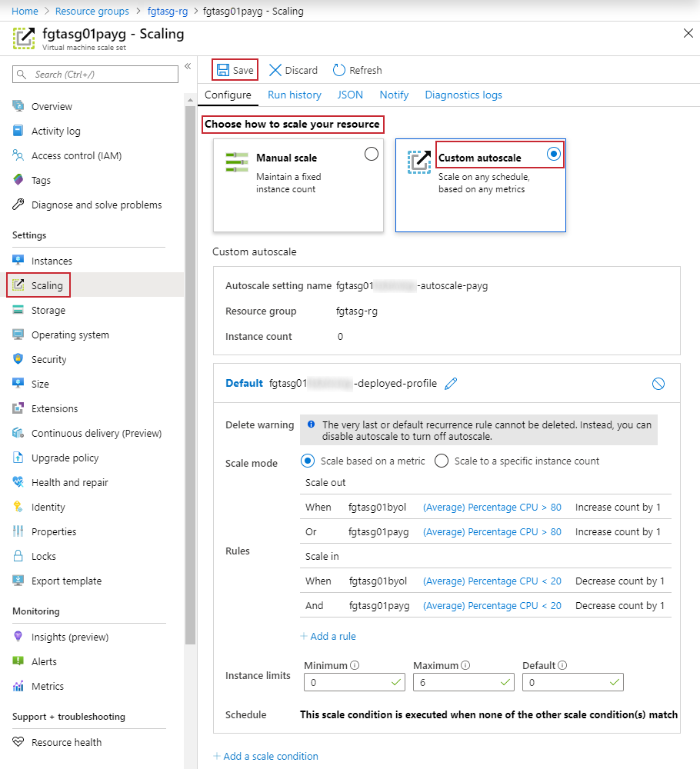Click the Search field in the sidebar
700x769 pixels.
point(95,74)
